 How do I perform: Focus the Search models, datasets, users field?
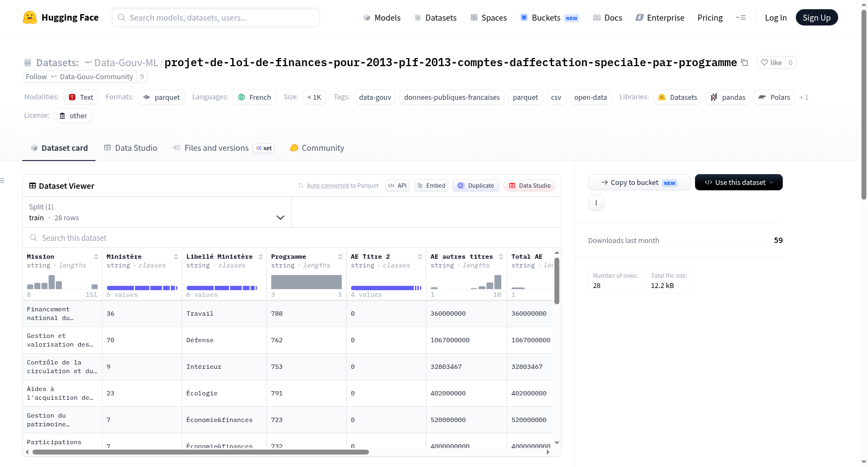coord(216,17)
